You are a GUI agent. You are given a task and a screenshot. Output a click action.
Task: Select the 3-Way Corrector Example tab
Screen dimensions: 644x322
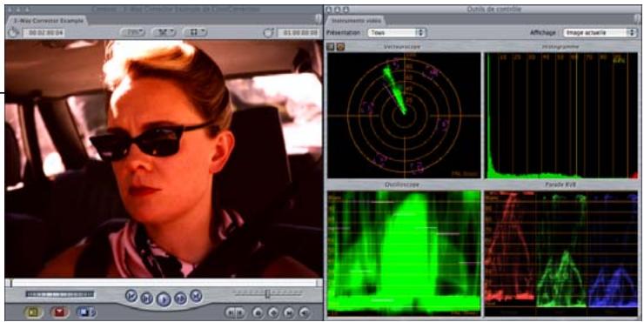point(48,21)
